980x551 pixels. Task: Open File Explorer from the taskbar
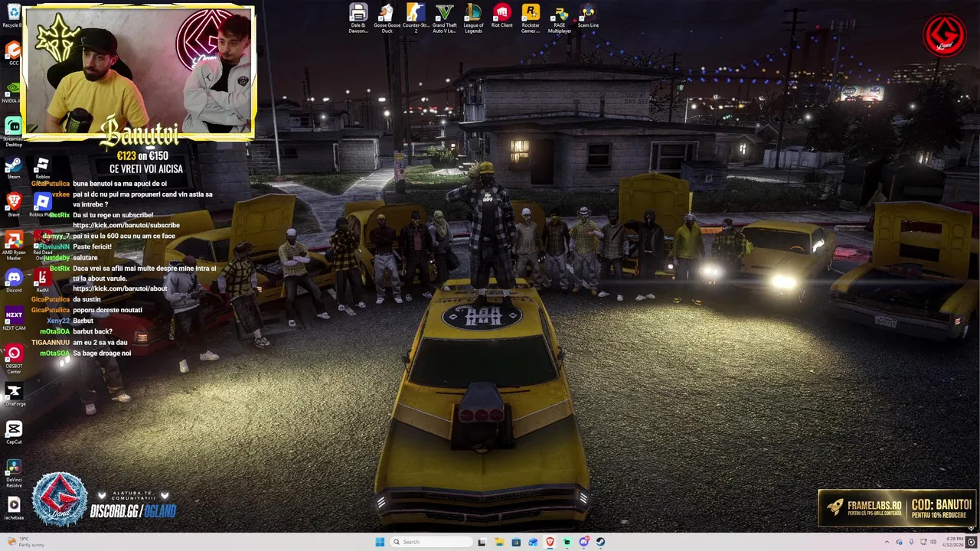click(498, 542)
